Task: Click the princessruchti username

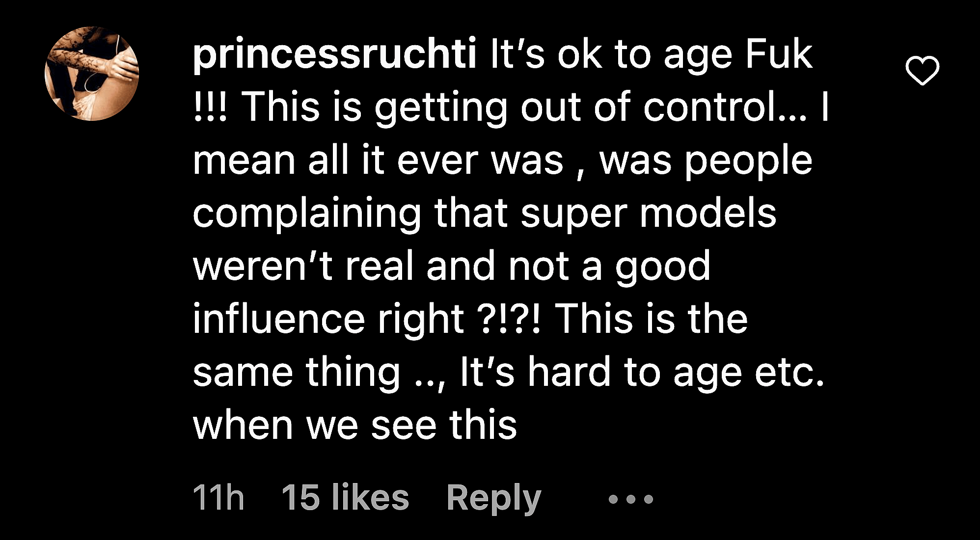Action: [335, 54]
